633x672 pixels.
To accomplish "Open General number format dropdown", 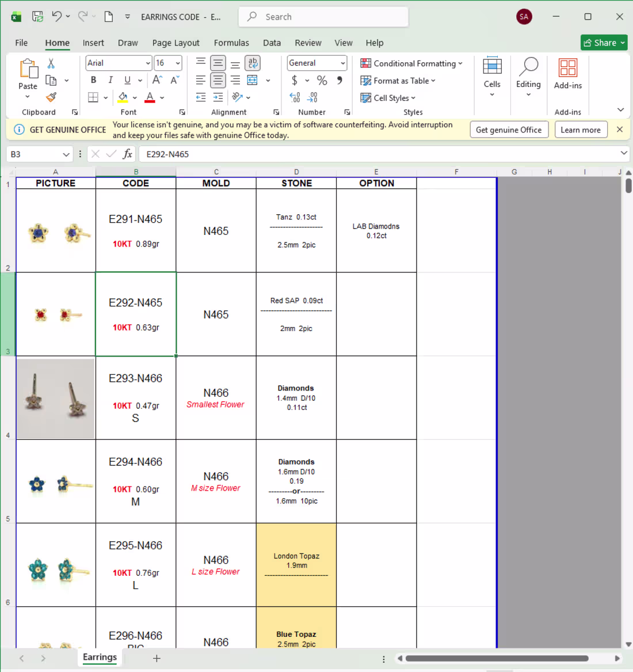I will pos(342,63).
